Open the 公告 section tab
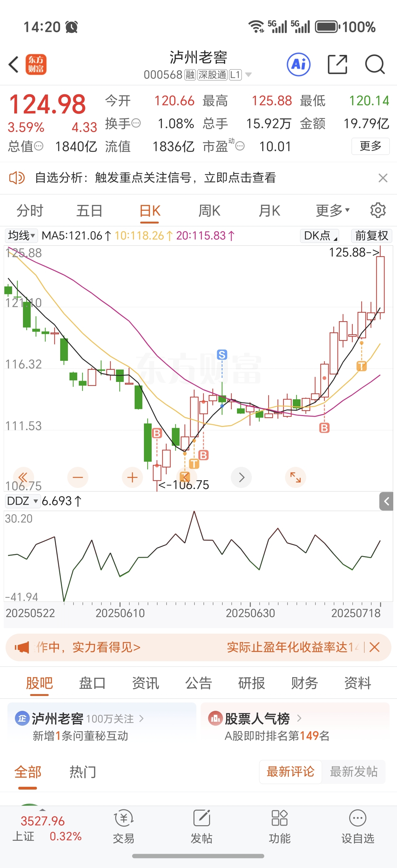The width and height of the screenshot is (397, 868). [x=198, y=683]
